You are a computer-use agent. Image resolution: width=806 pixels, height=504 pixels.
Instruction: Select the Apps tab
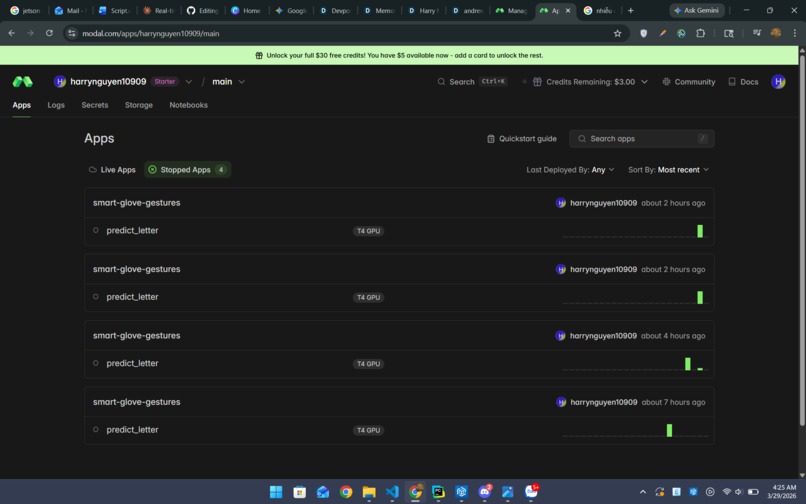coord(22,105)
